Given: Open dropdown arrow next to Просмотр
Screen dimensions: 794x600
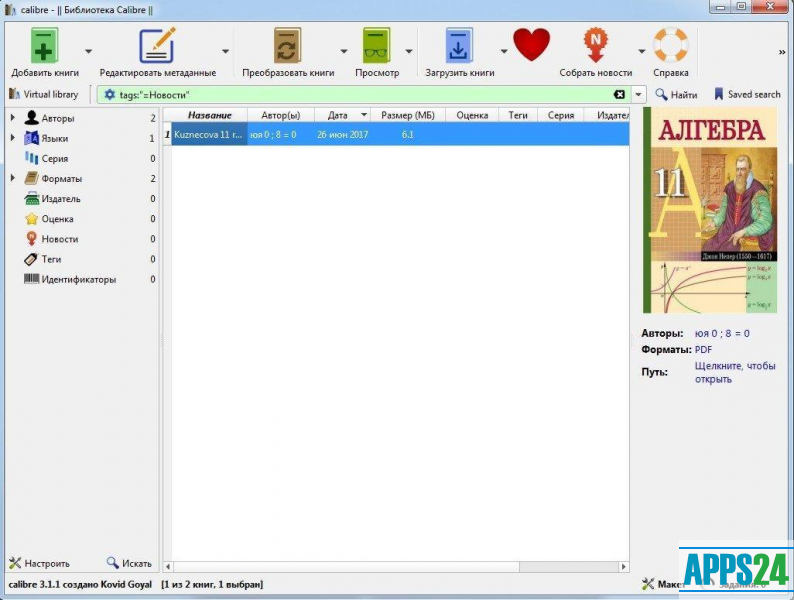Looking at the screenshot, I should coord(409,51).
